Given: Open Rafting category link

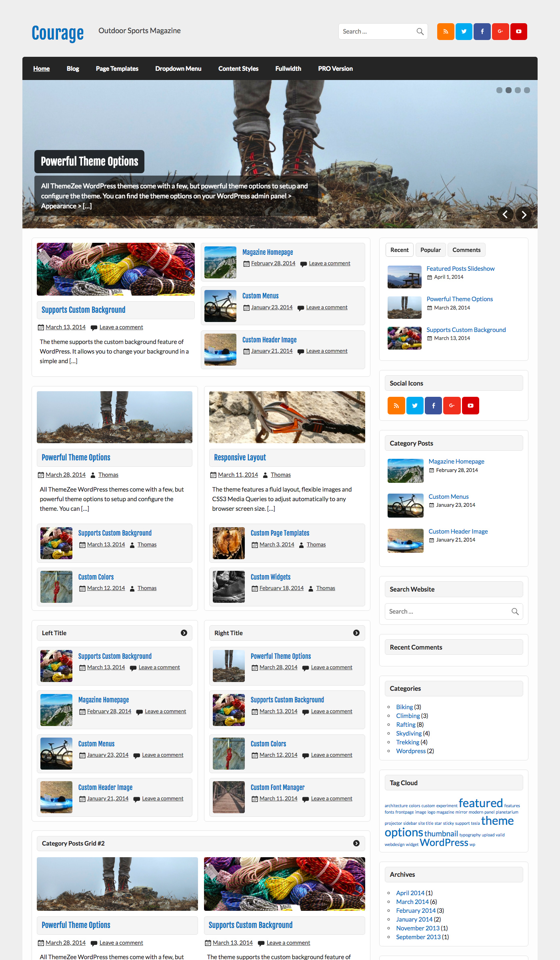Looking at the screenshot, I should [x=406, y=724].
